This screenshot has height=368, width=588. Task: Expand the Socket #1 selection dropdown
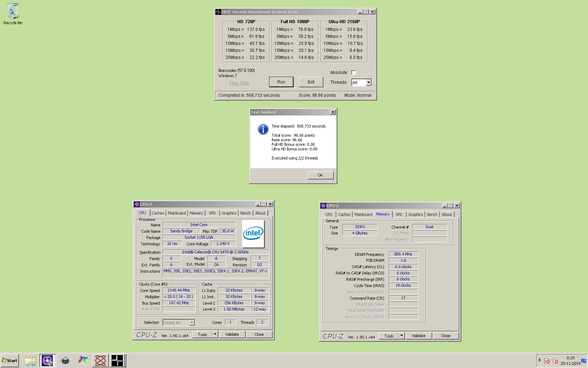click(192, 322)
